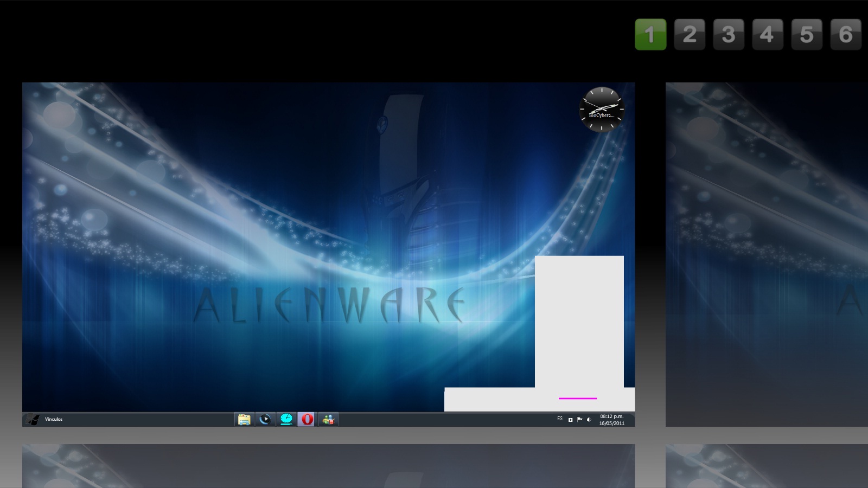Click the ES language indicator
The image size is (868, 488).
point(560,419)
